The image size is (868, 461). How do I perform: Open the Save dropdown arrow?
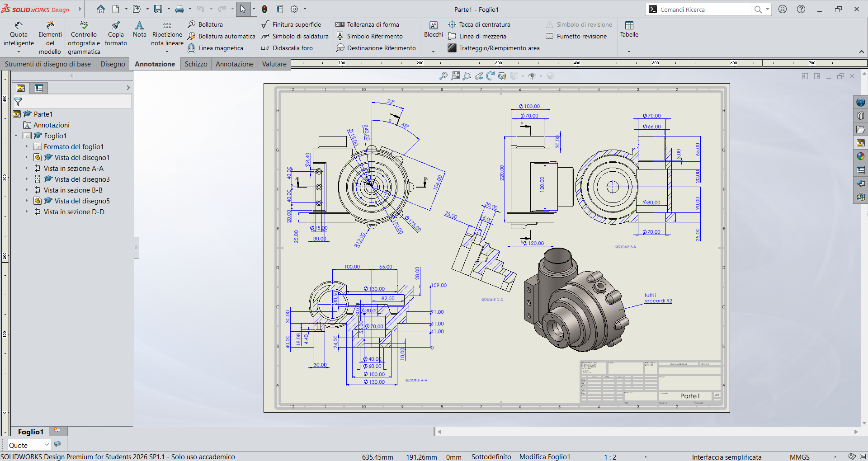pos(169,9)
